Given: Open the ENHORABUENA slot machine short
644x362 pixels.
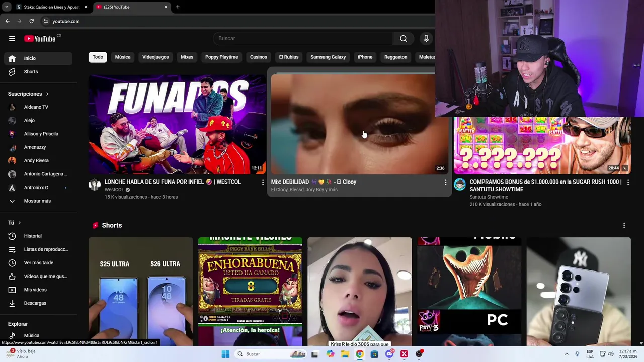Looking at the screenshot, I should coord(250,292).
